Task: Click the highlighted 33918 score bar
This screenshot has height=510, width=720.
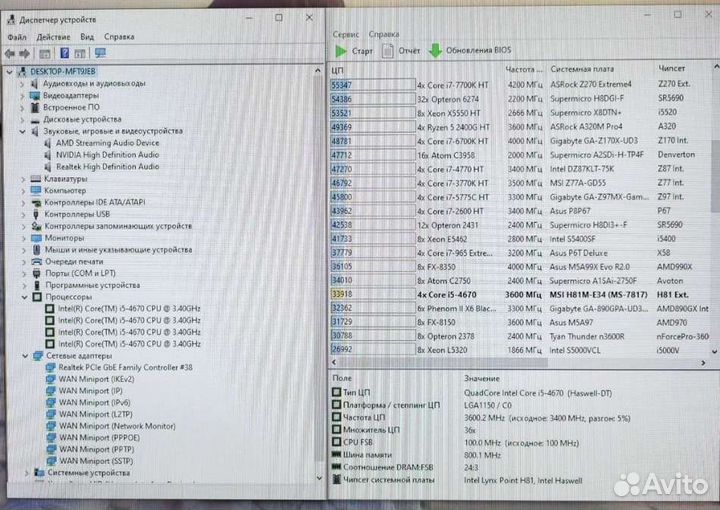Action: pos(373,294)
